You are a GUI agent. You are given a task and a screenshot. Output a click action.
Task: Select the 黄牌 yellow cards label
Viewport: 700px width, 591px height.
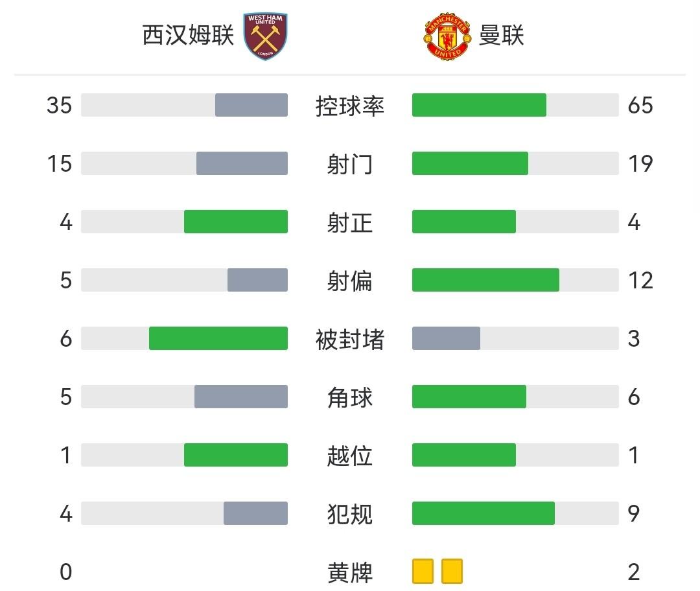pos(350,572)
